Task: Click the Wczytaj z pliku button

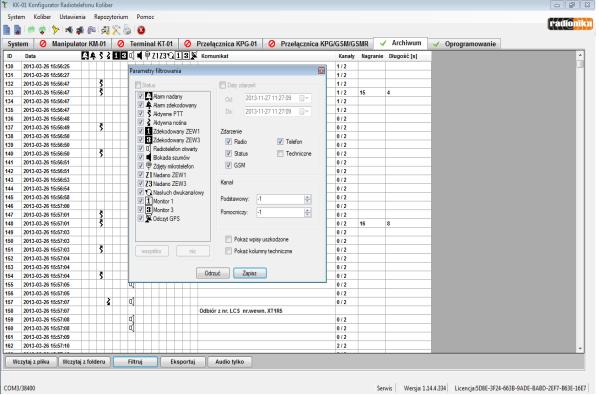Action: click(x=31, y=361)
